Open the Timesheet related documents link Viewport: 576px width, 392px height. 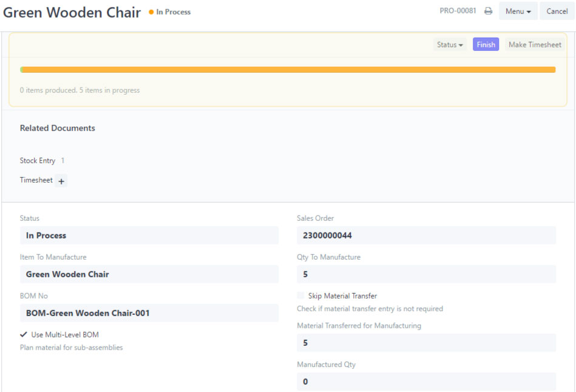[36, 180]
